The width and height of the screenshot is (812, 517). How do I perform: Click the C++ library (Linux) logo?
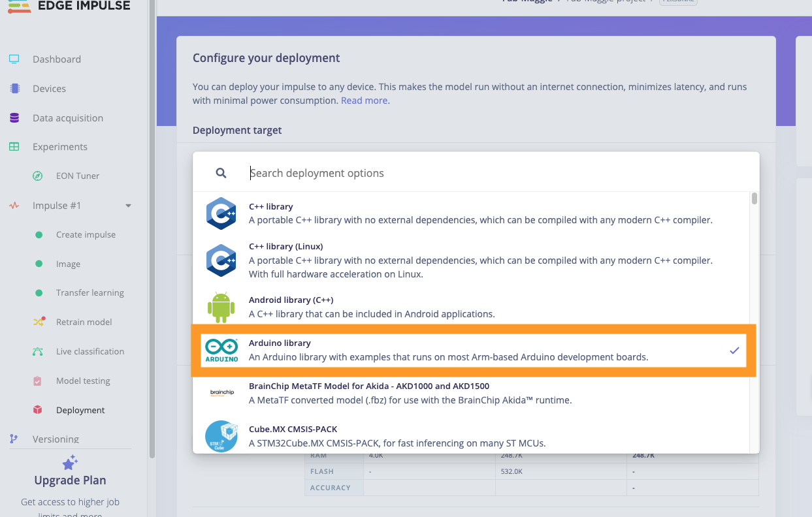(x=221, y=260)
